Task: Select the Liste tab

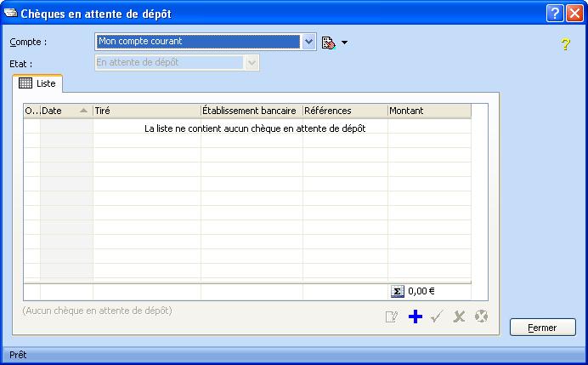Action: (x=37, y=83)
